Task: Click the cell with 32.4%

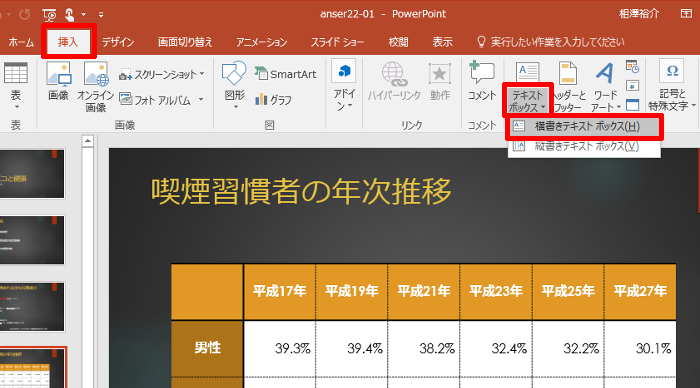Action: (x=496, y=348)
